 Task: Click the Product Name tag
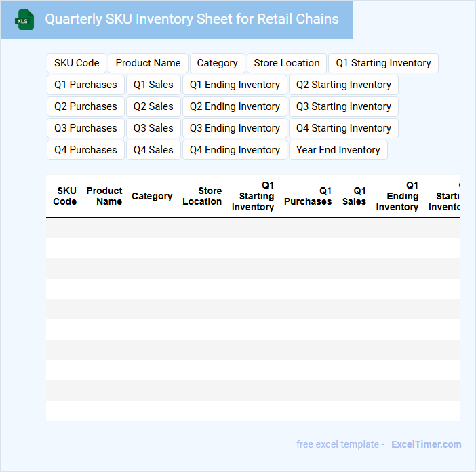pos(148,63)
